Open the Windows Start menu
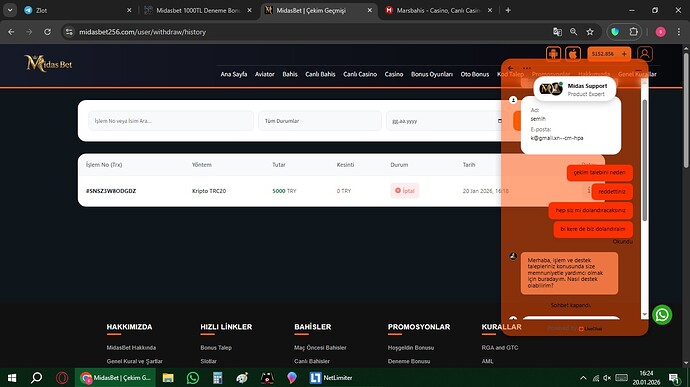 click(x=12, y=378)
